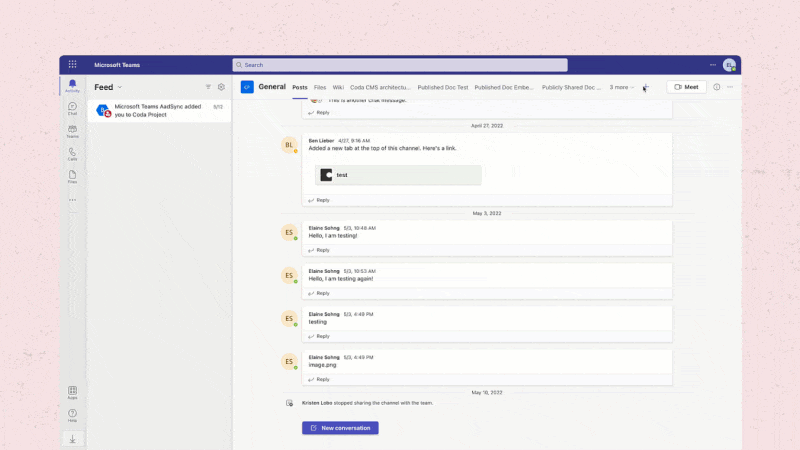Open the Apps store icon
Viewport: 800px width, 450px height.
pos(72,392)
